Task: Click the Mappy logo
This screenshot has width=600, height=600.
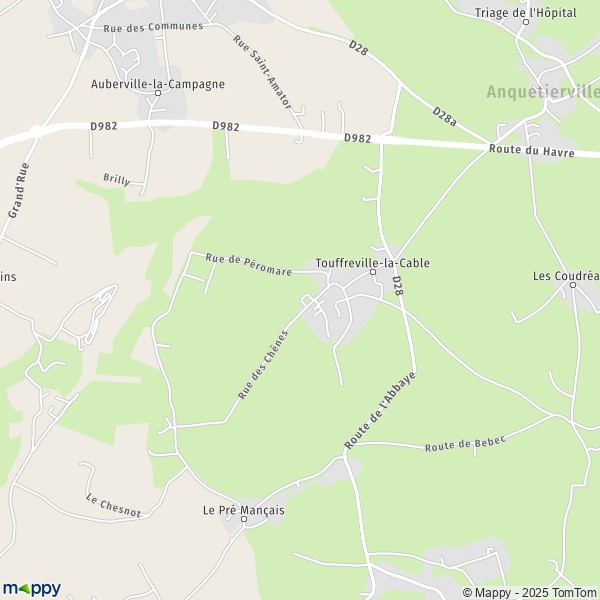Action: tap(32, 589)
